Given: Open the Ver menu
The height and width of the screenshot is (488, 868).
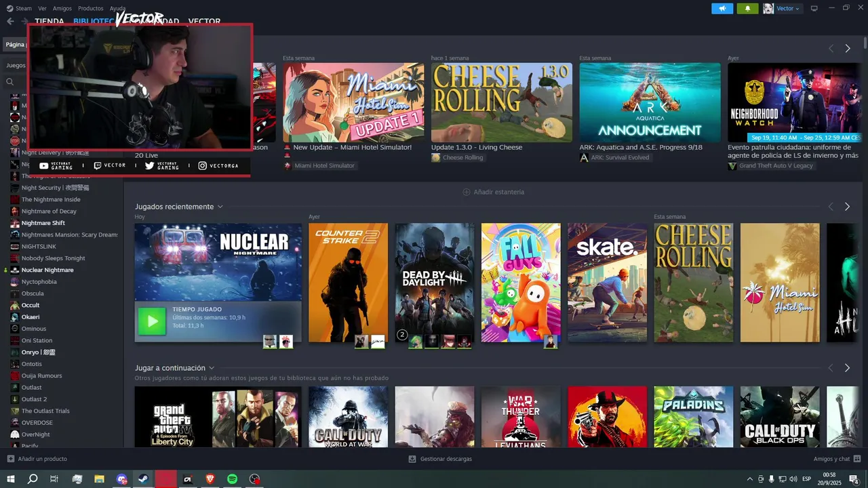Looking at the screenshot, I should 42,8.
